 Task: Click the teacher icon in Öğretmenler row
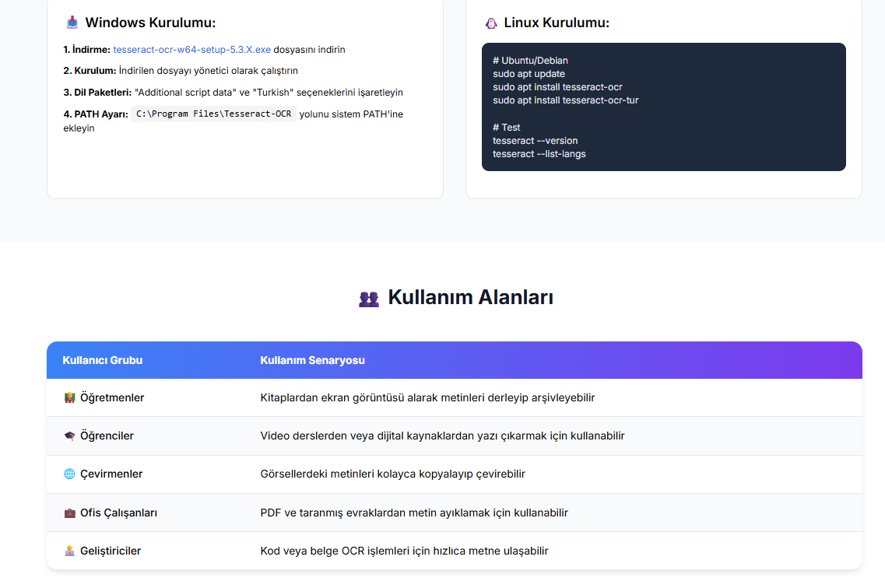69,397
